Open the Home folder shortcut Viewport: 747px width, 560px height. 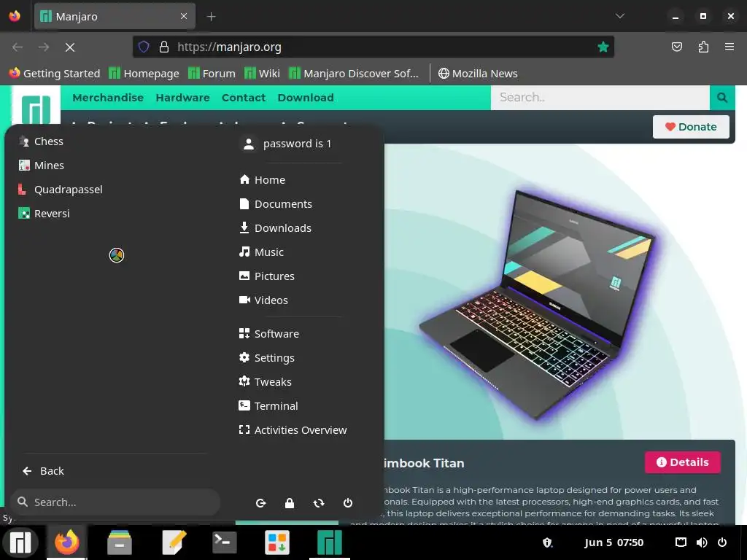tap(262, 180)
